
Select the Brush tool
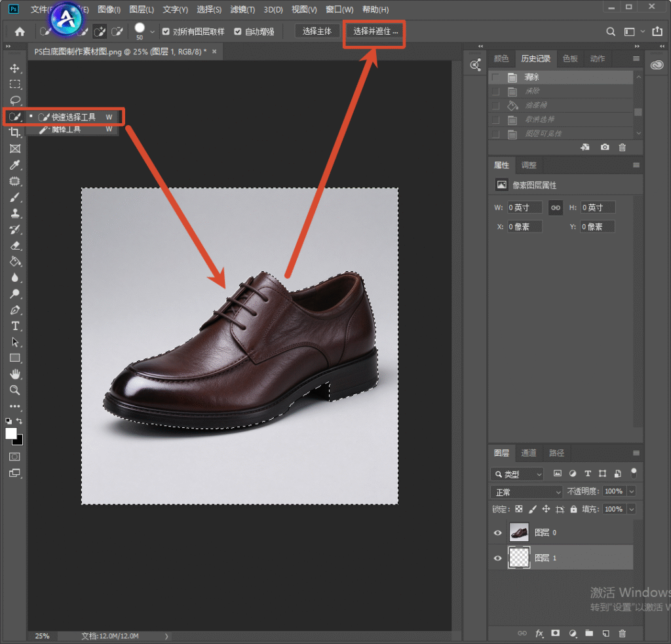[x=15, y=197]
